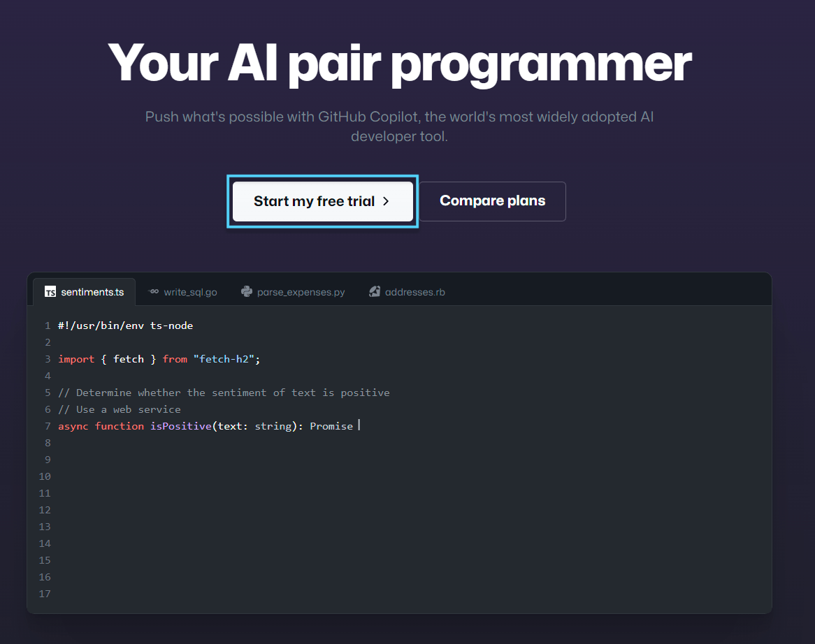815x644 pixels.
Task: Click line number 17 in the gutter
Action: point(45,594)
